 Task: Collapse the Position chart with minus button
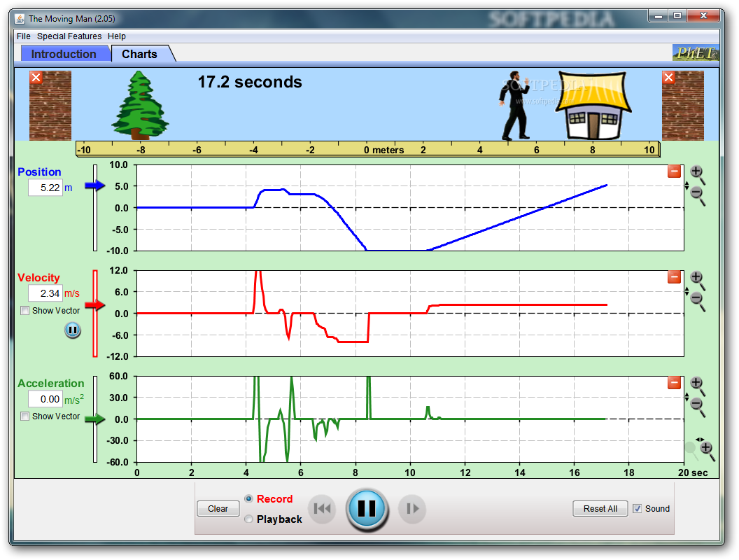click(674, 171)
